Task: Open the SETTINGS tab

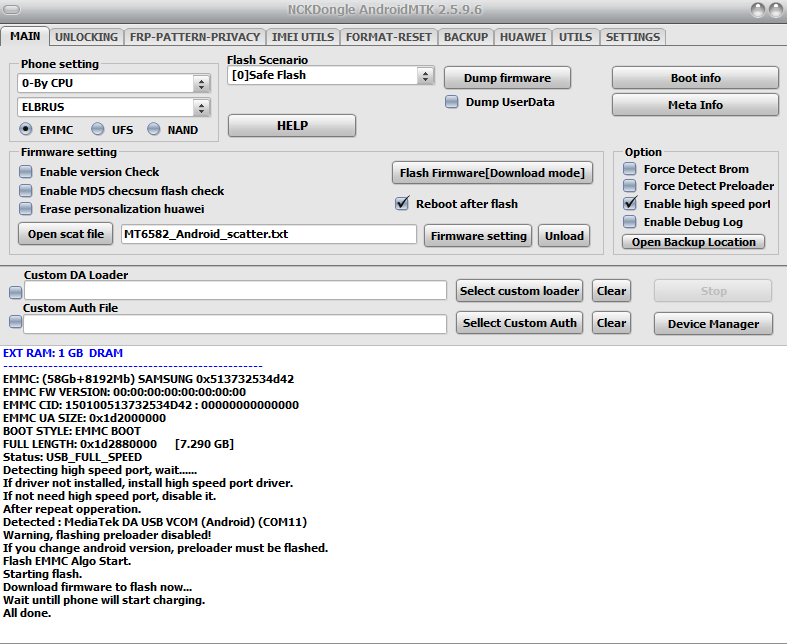Action: (x=632, y=37)
